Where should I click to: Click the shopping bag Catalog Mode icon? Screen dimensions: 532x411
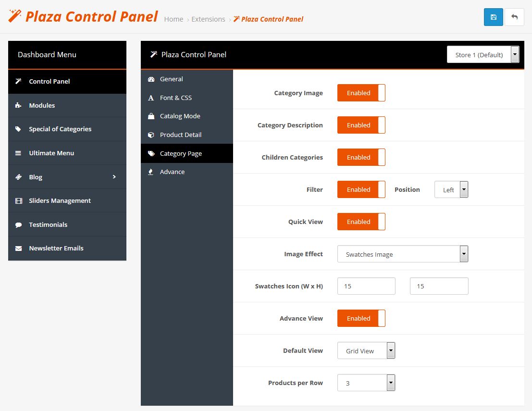151,116
